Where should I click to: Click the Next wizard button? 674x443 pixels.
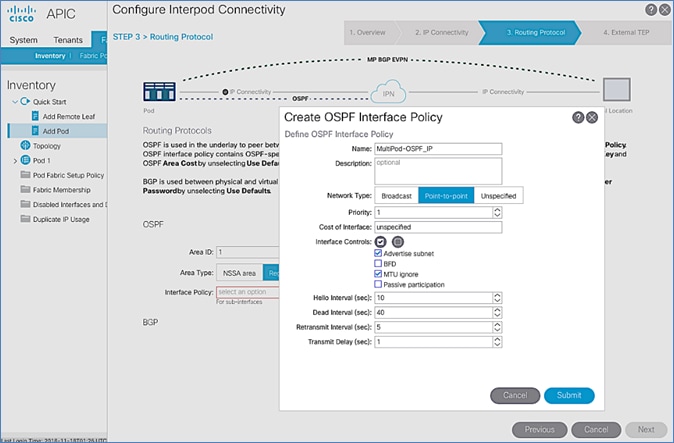pos(646,429)
